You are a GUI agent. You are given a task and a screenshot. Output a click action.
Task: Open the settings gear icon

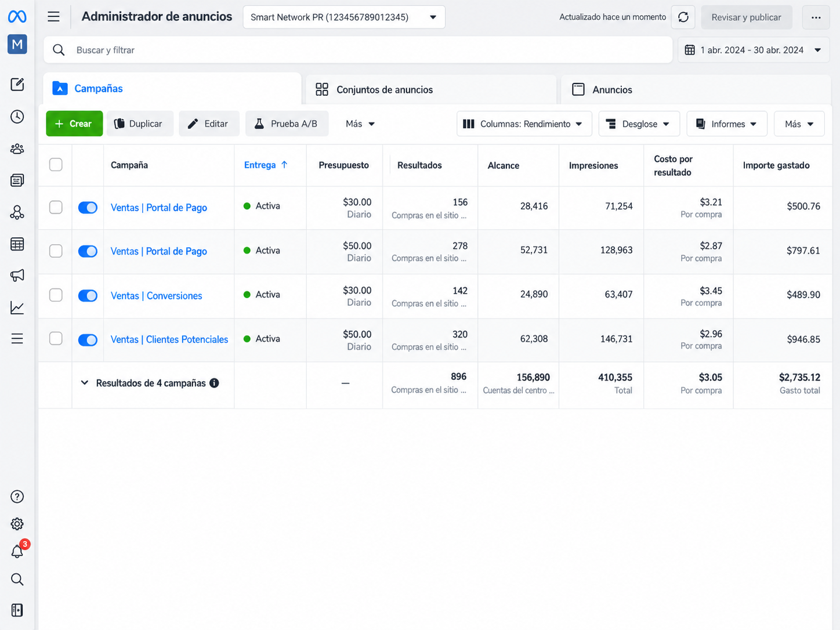pos(17,524)
